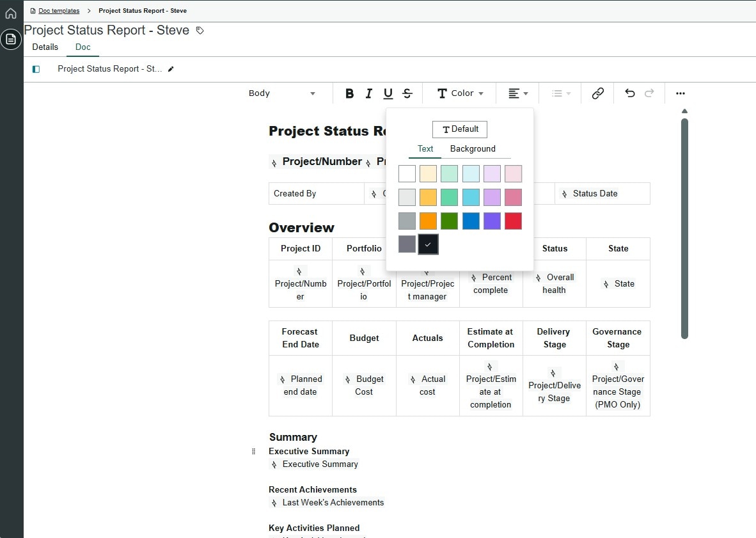756x538 pixels.
Task: Expand the text alignment dropdown
Action: point(518,93)
